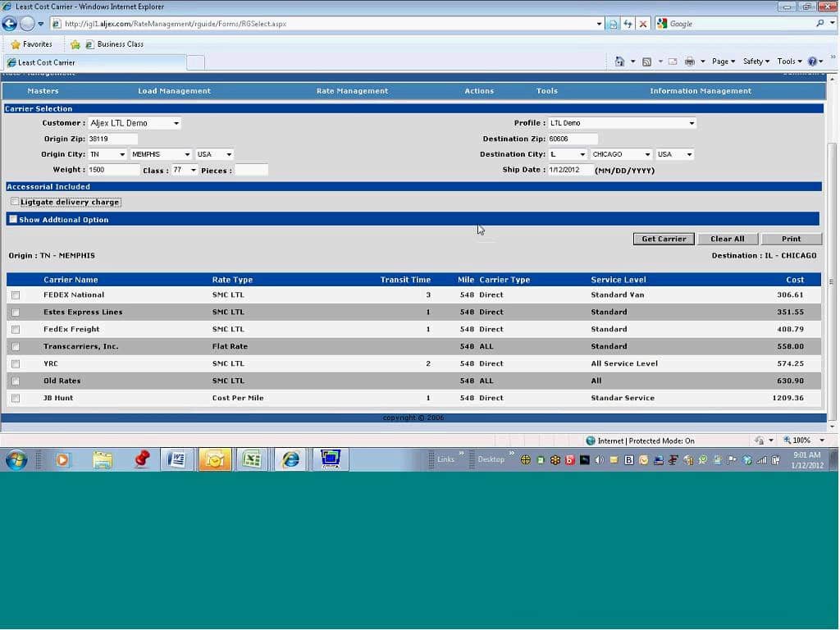The height and width of the screenshot is (630, 840).
Task: Select the Least Cost Carrier tab
Action: tap(94, 62)
